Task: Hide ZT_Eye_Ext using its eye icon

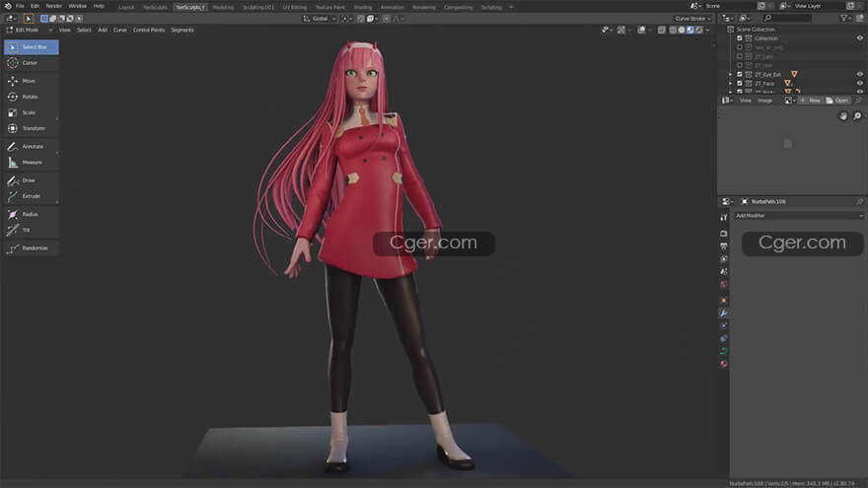Action: click(860, 74)
